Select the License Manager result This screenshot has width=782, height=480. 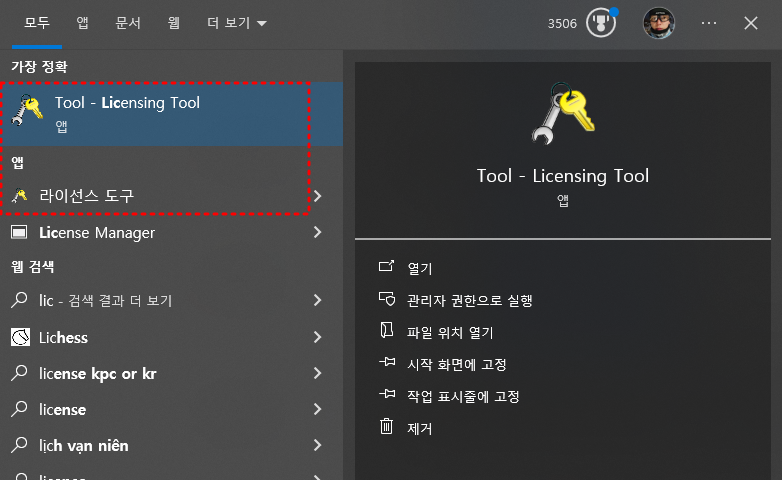pos(172,233)
